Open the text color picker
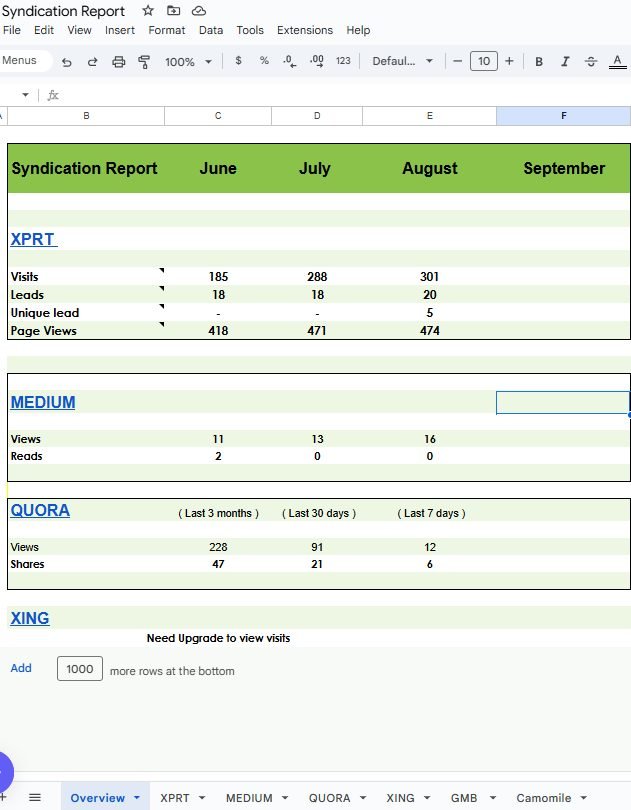The width and height of the screenshot is (631, 810). click(x=618, y=61)
